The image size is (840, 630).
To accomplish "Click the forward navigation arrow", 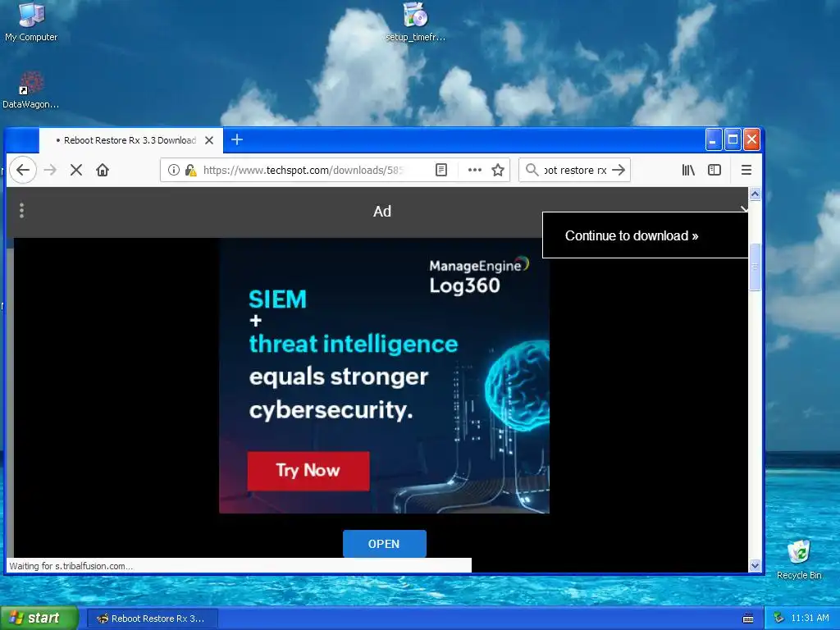I will click(50, 170).
